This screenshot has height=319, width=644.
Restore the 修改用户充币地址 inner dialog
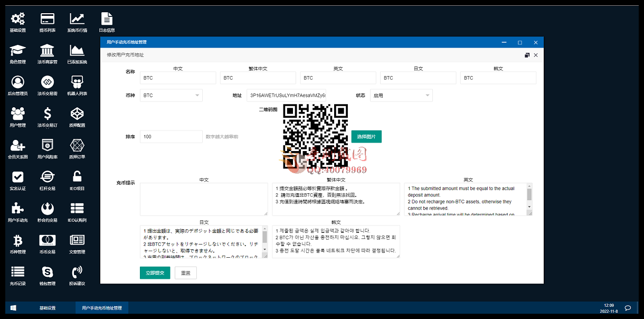tap(527, 55)
